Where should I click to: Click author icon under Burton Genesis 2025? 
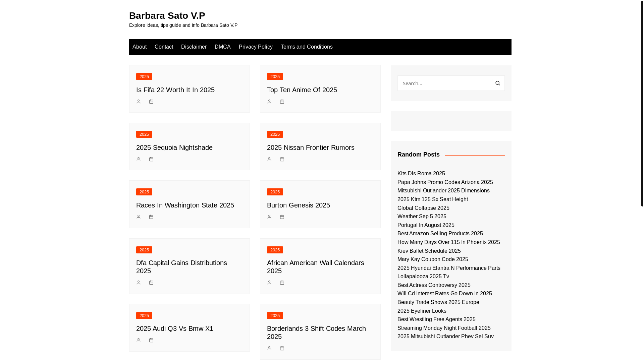point(269,217)
